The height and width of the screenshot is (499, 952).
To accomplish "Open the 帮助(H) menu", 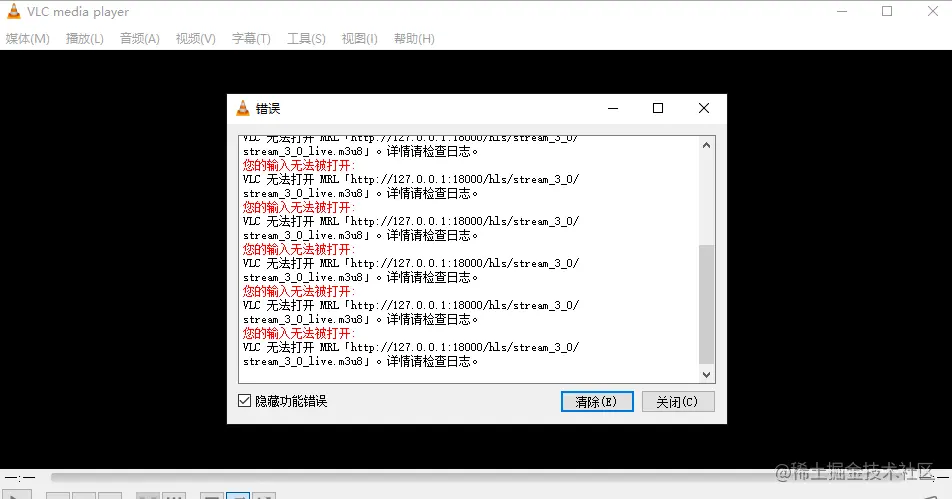I will pyautogui.click(x=414, y=39).
